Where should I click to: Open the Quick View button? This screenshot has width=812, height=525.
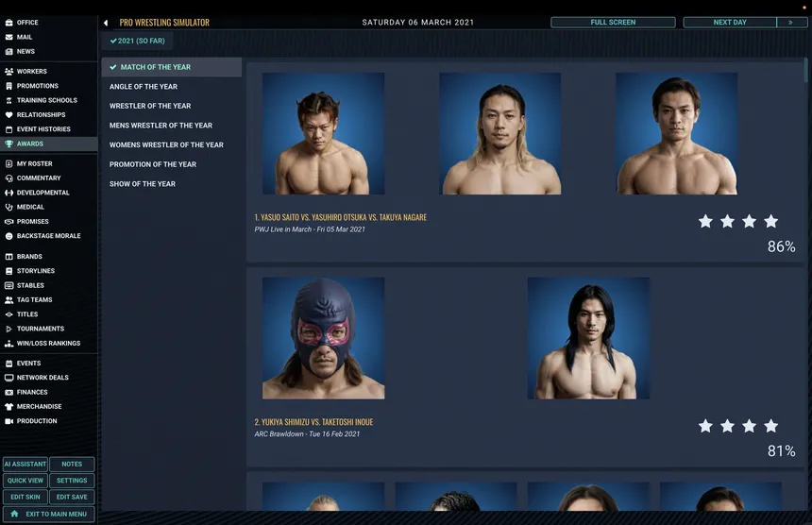point(25,481)
